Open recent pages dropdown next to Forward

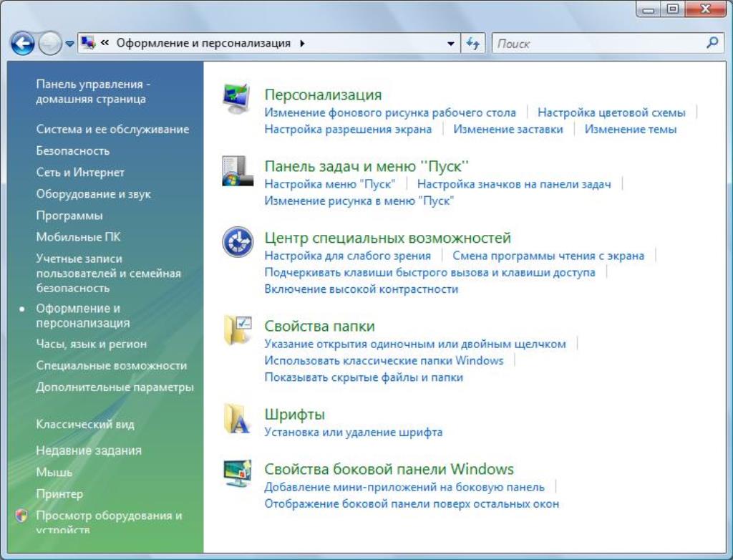(69, 44)
